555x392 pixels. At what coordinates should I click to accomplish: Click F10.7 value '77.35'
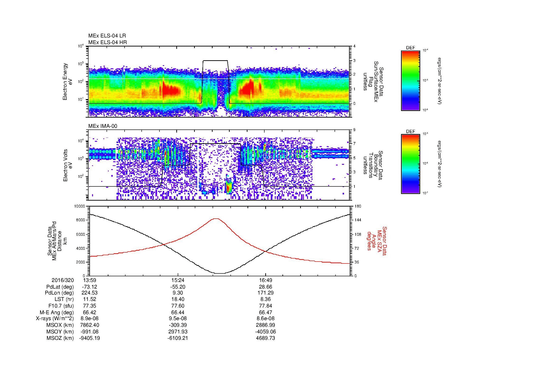click(x=89, y=306)
